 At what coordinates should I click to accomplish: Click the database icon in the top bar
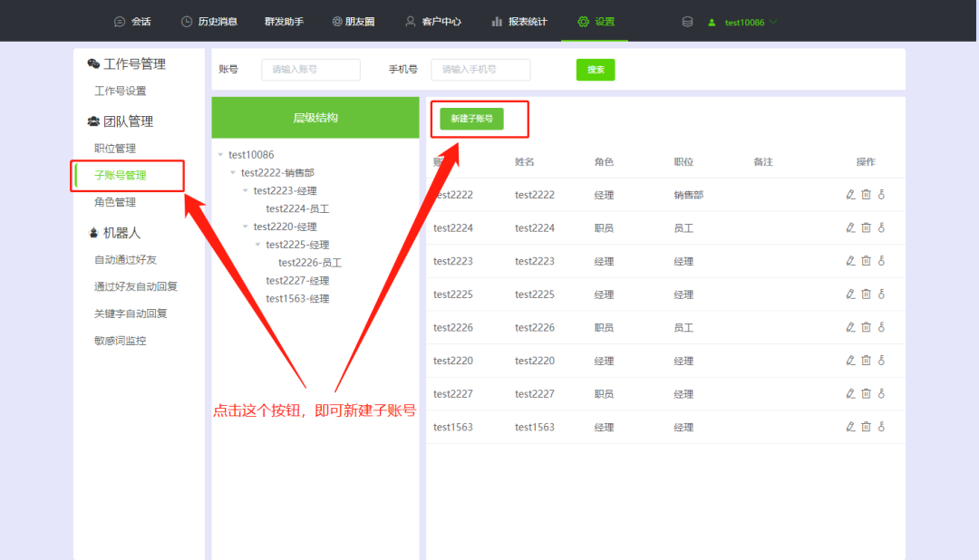pyautogui.click(x=687, y=20)
